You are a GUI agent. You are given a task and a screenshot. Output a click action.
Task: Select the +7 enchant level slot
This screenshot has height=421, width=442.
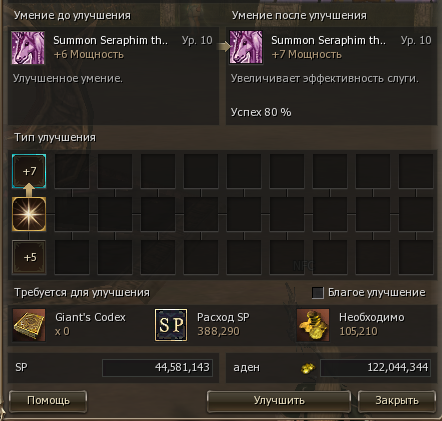pyautogui.click(x=29, y=171)
